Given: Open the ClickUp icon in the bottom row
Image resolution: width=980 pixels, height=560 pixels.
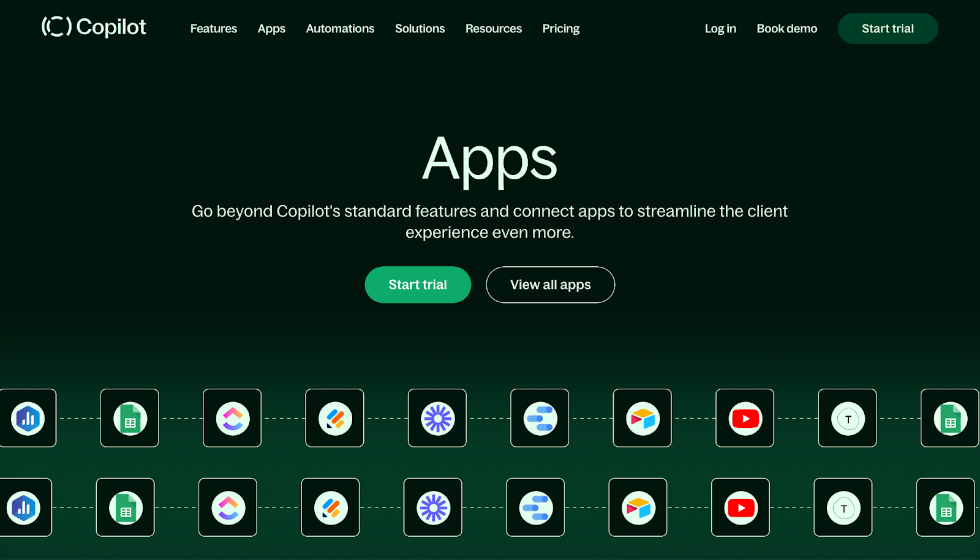Looking at the screenshot, I should (x=228, y=507).
